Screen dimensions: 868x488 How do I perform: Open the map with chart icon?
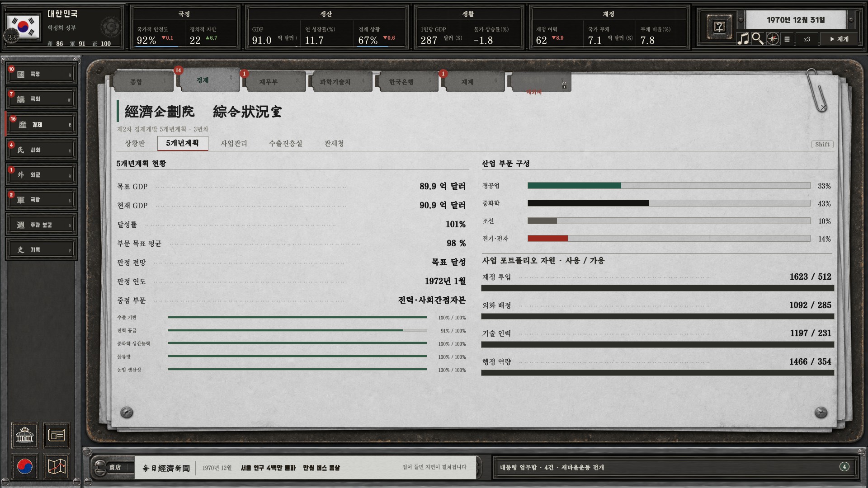(57, 466)
